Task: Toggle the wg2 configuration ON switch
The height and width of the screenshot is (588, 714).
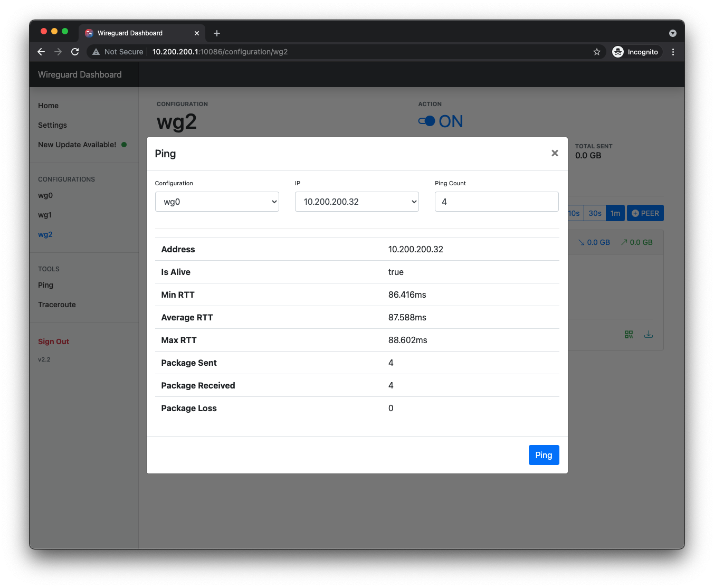Action: tap(427, 121)
